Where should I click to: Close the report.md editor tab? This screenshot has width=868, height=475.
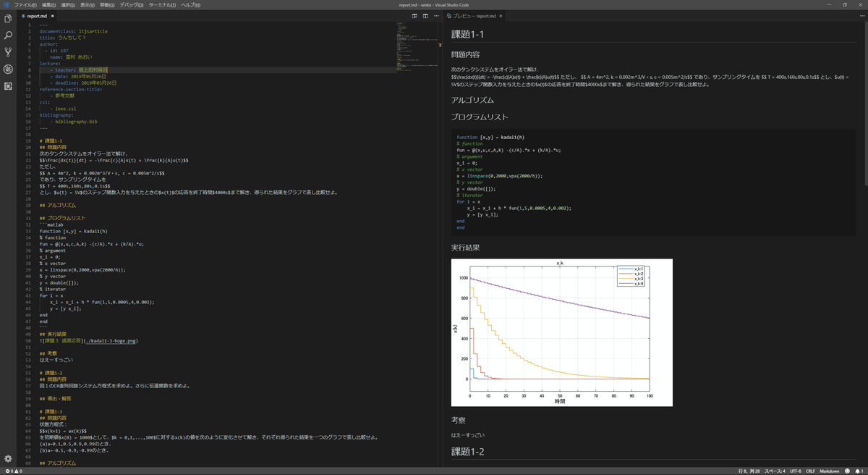pyautogui.click(x=54, y=15)
